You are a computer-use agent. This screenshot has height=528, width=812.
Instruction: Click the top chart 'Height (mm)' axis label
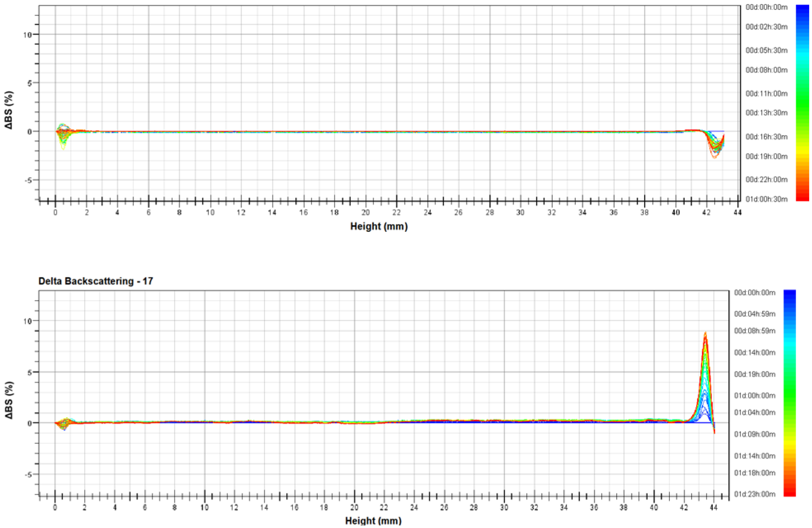pyautogui.click(x=379, y=226)
